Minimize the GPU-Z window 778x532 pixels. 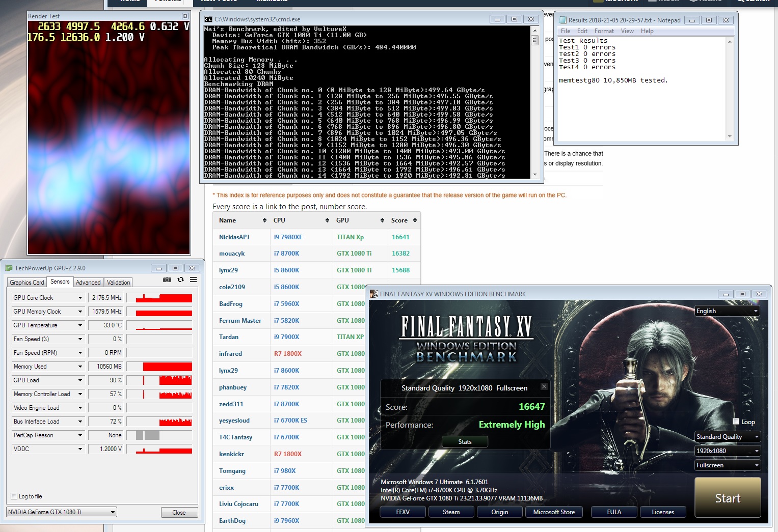pyautogui.click(x=158, y=268)
